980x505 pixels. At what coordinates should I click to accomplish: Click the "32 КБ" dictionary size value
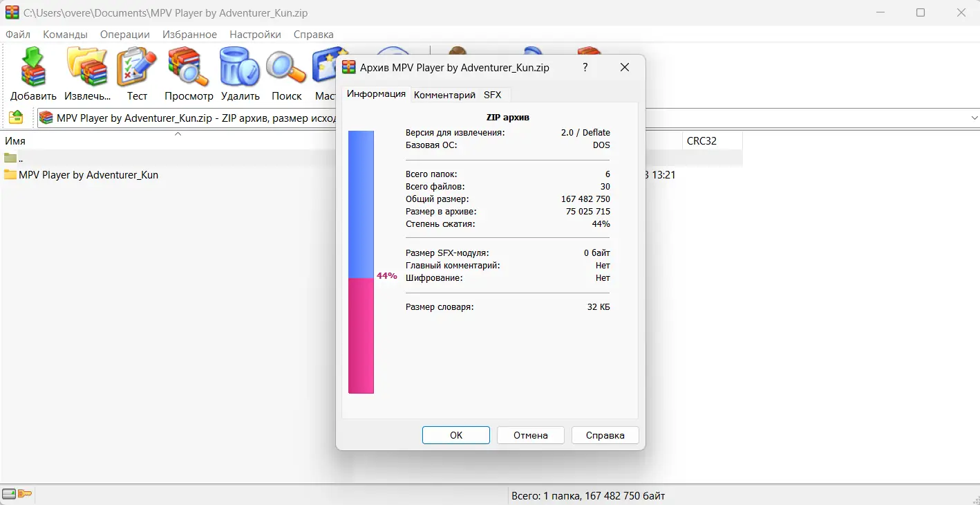click(x=599, y=307)
